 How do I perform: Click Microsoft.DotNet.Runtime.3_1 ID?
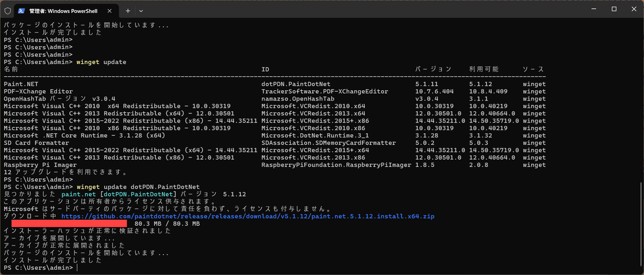tap(313, 135)
